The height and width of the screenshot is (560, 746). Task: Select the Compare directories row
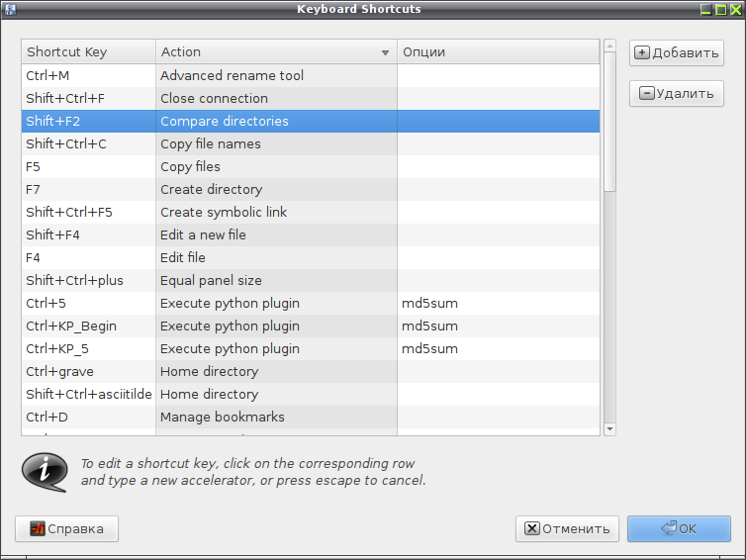(x=311, y=122)
